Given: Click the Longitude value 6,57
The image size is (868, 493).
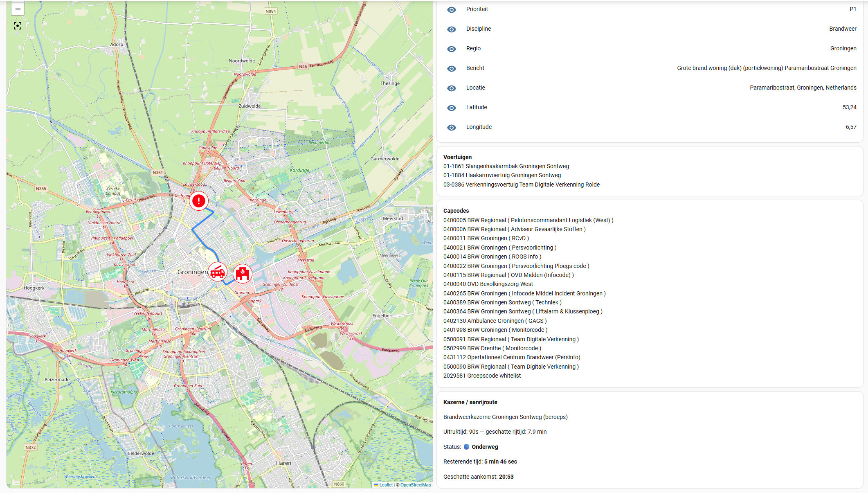Looking at the screenshot, I should pyautogui.click(x=851, y=127).
